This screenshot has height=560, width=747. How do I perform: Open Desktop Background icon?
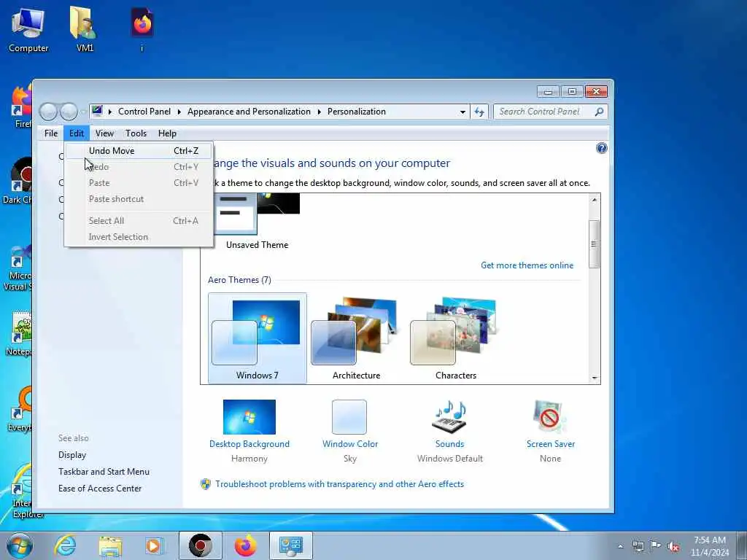[249, 416]
